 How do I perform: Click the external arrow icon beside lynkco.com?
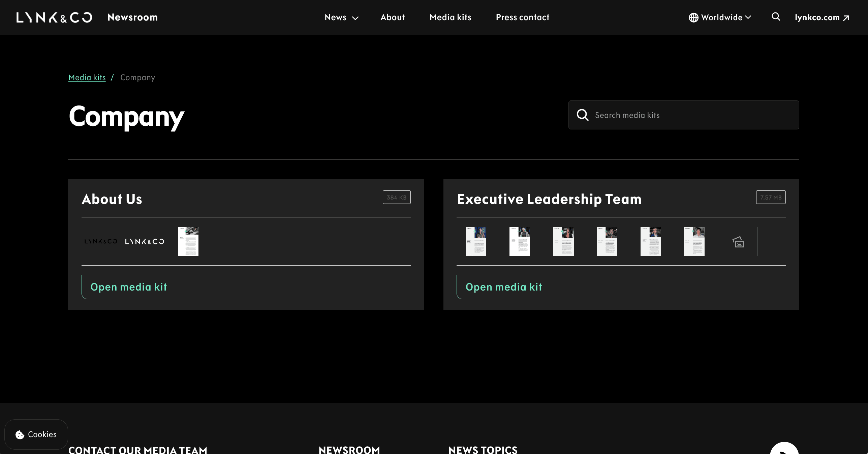846,18
